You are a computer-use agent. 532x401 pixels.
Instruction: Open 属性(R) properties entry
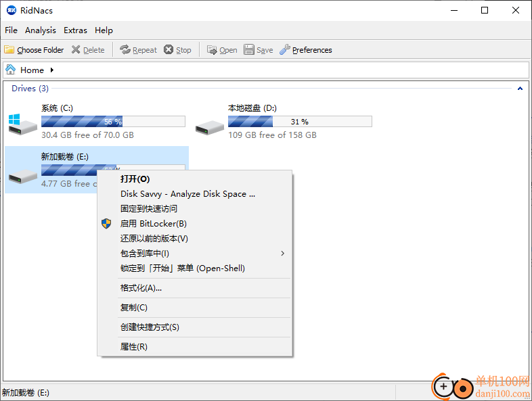click(195, 347)
